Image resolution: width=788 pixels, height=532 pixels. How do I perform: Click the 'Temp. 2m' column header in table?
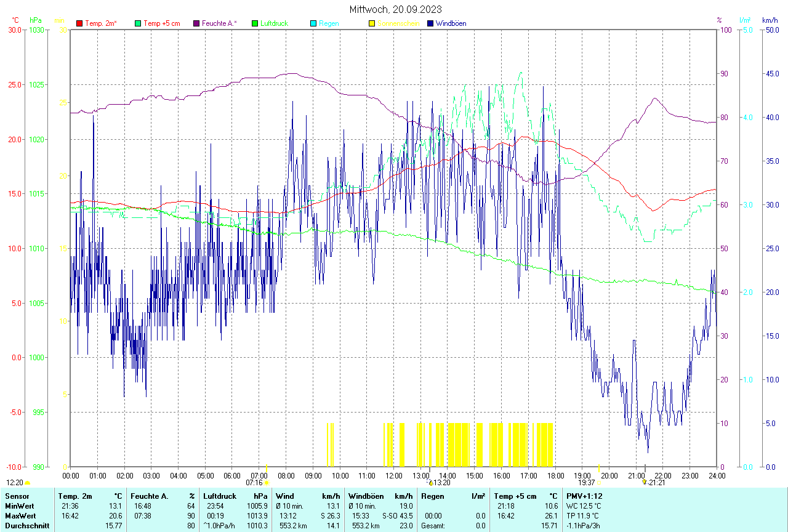pos(75,496)
